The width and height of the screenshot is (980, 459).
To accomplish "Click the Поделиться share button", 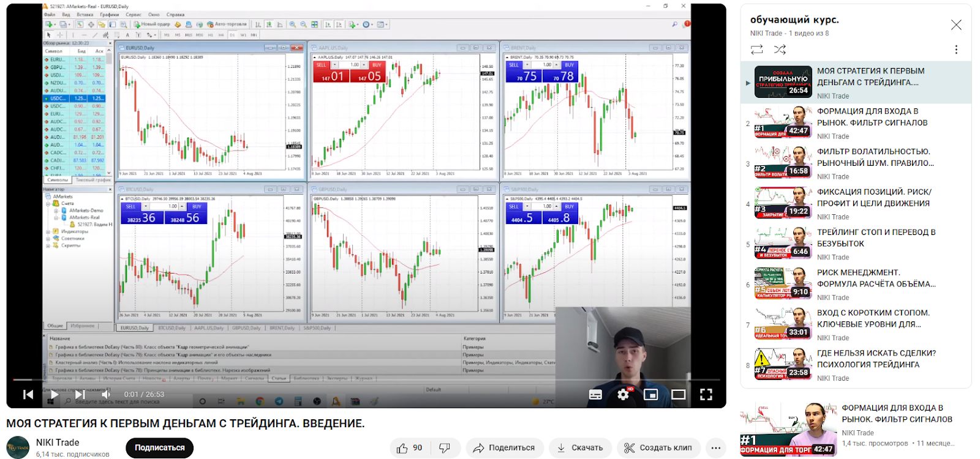I will [505, 448].
